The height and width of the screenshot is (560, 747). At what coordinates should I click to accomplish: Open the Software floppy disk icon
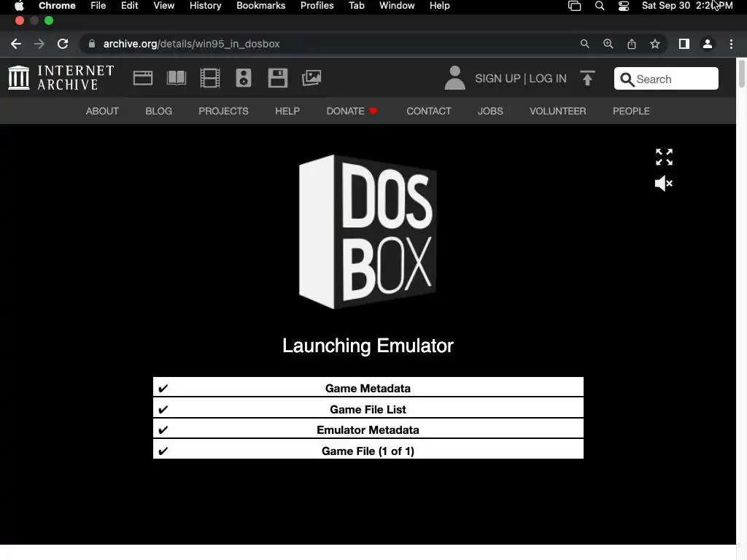[x=278, y=78]
